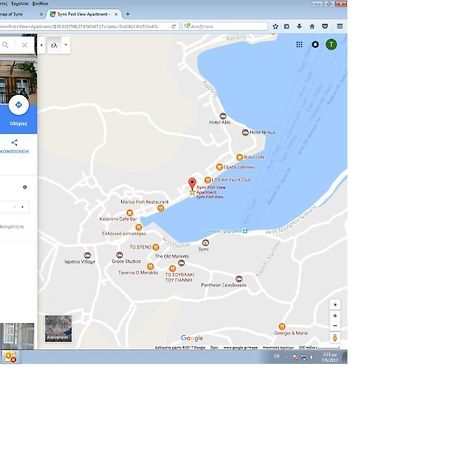Click the magnifier search icon
This screenshot has width=450, height=450.
pos(5,45)
